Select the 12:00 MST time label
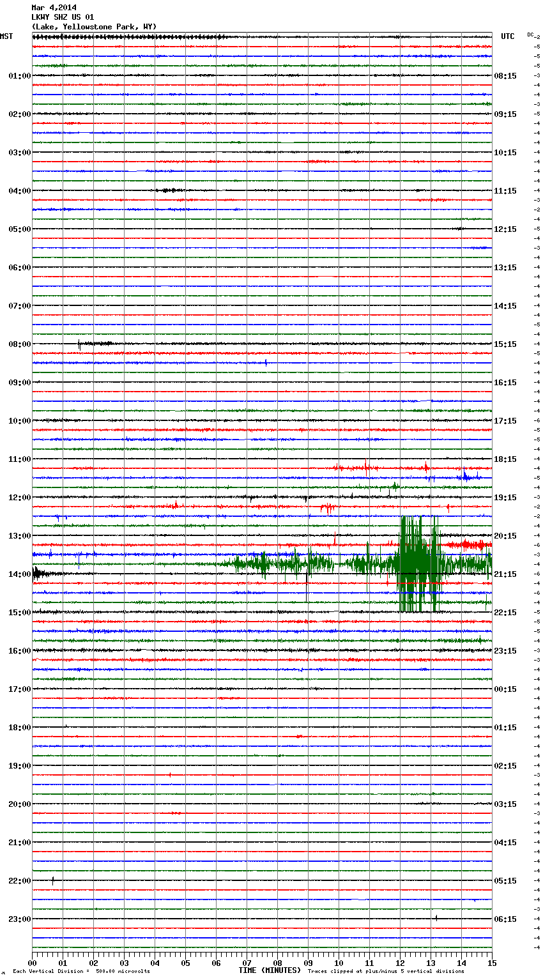The image size is (543, 980). coord(19,498)
